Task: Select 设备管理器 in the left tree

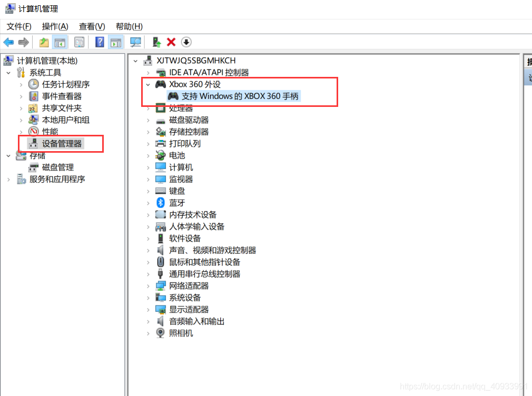Action: (62, 144)
